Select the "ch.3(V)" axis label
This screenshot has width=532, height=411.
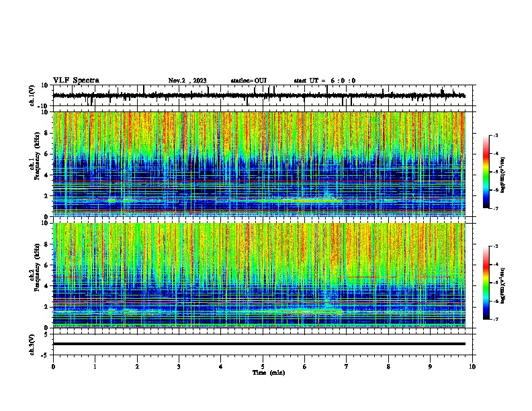(x=32, y=345)
